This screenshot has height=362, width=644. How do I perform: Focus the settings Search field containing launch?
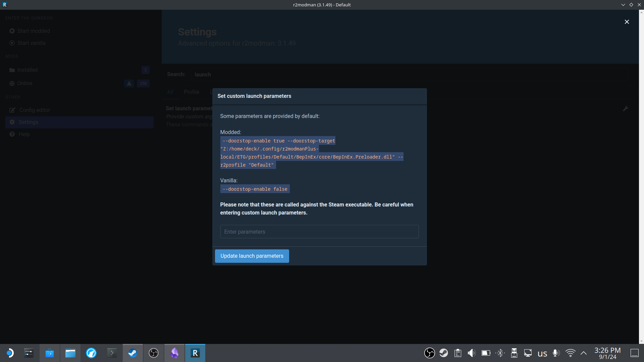[x=410, y=74]
